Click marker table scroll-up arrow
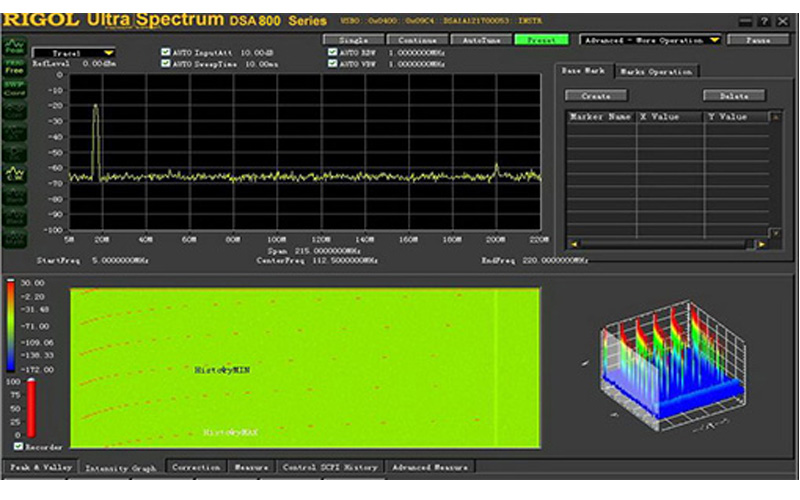The image size is (800, 500). (x=774, y=117)
